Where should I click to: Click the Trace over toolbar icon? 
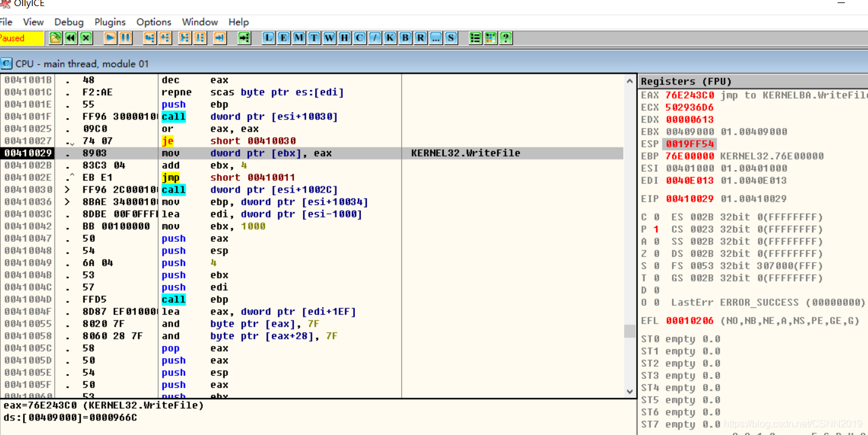[x=200, y=38]
